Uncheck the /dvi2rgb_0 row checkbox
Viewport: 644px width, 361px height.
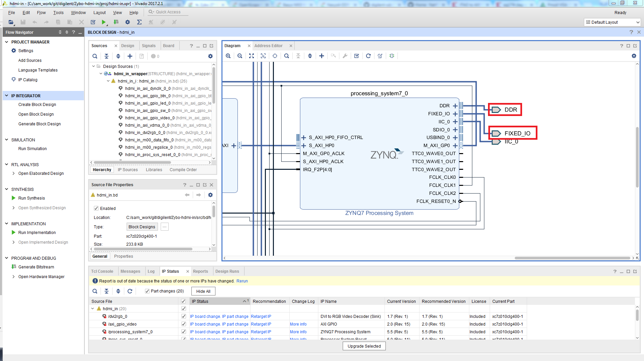[183, 316]
